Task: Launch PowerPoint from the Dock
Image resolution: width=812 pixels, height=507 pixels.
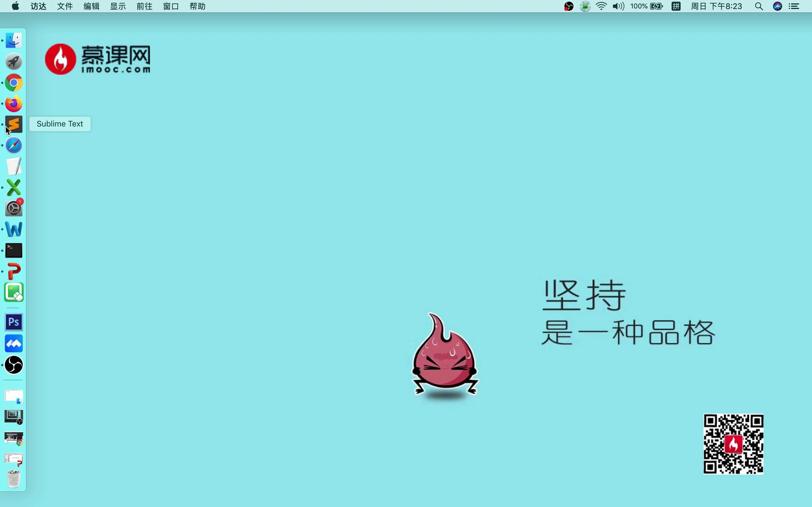Action: click(x=14, y=271)
